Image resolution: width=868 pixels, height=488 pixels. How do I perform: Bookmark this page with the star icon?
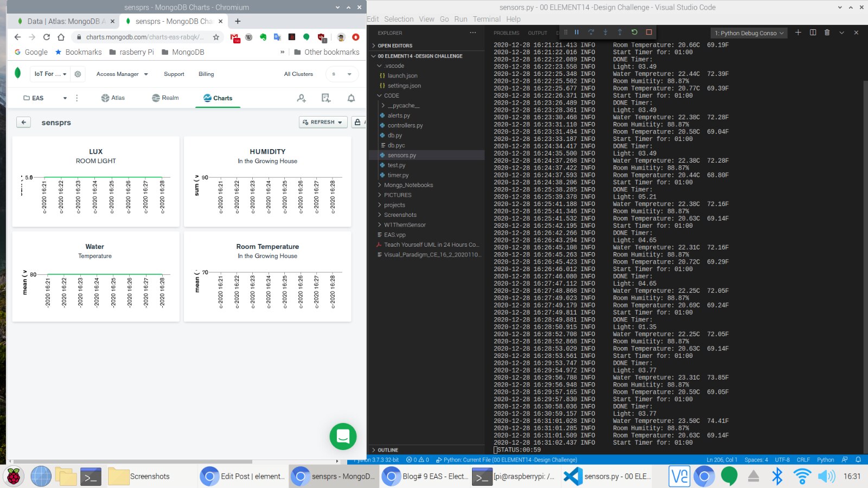(216, 37)
